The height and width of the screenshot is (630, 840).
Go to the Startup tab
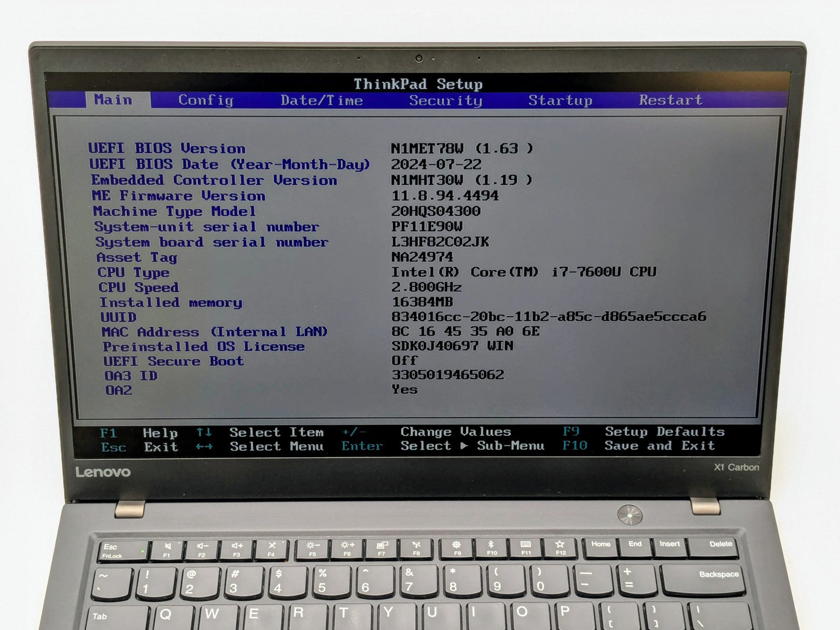click(x=560, y=100)
